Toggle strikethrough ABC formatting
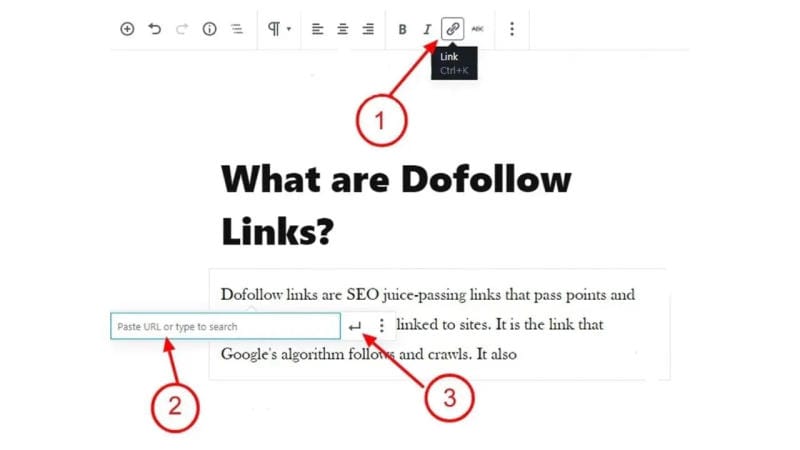 pos(477,29)
